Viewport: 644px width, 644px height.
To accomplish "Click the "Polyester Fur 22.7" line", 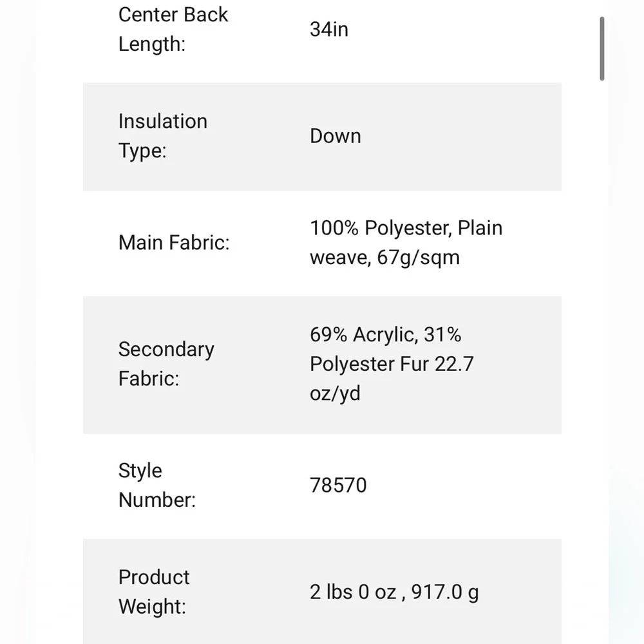I will [x=392, y=364].
